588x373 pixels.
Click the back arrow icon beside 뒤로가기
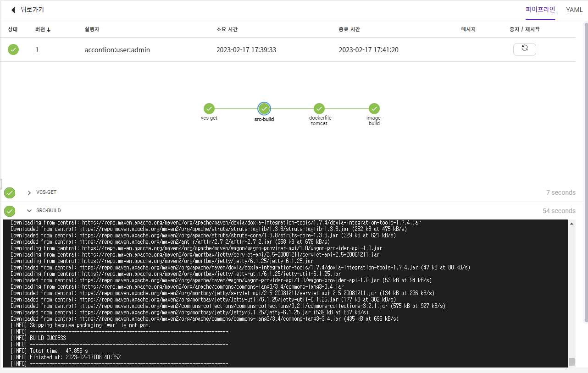point(13,10)
